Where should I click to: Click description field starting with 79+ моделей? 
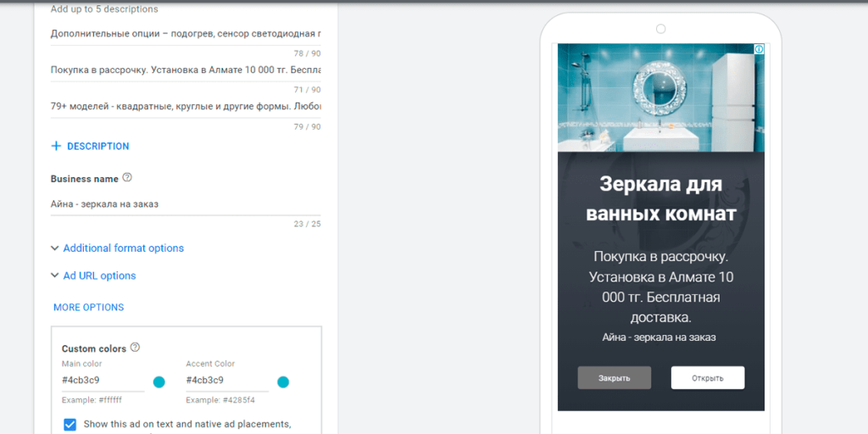click(185, 107)
